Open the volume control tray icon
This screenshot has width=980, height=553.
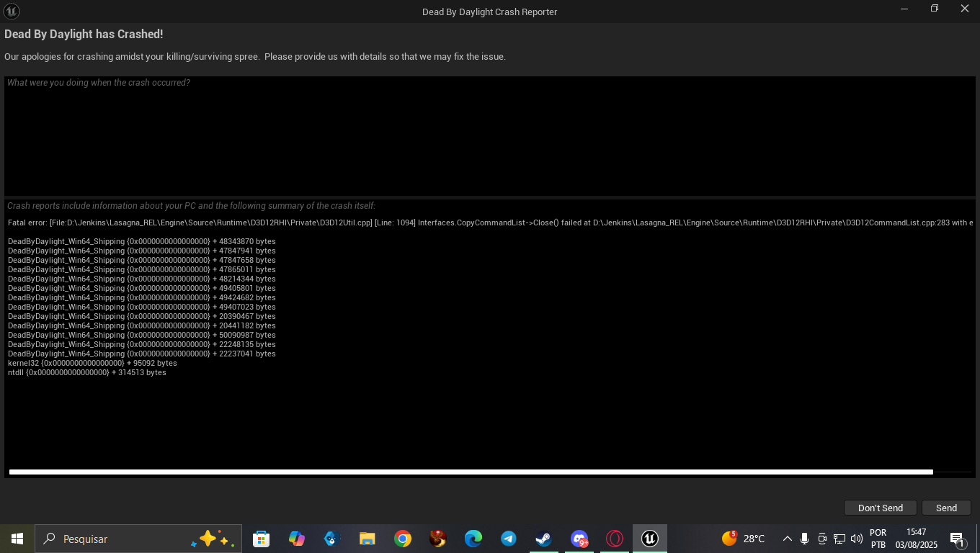click(x=857, y=539)
